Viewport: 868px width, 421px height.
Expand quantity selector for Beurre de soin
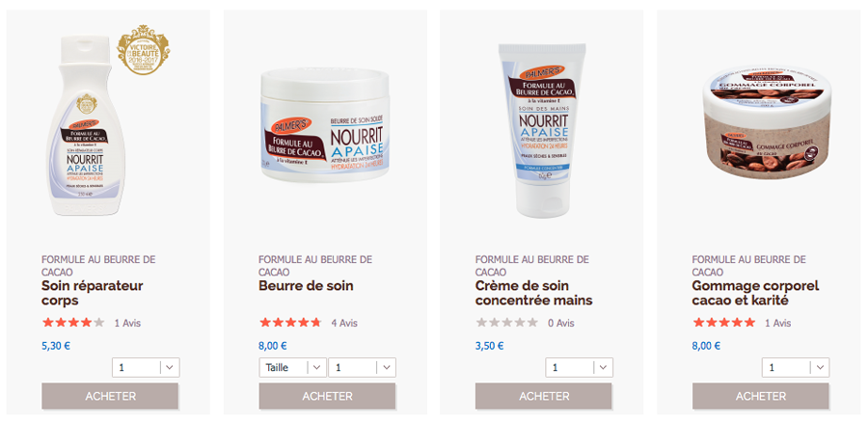tap(362, 367)
